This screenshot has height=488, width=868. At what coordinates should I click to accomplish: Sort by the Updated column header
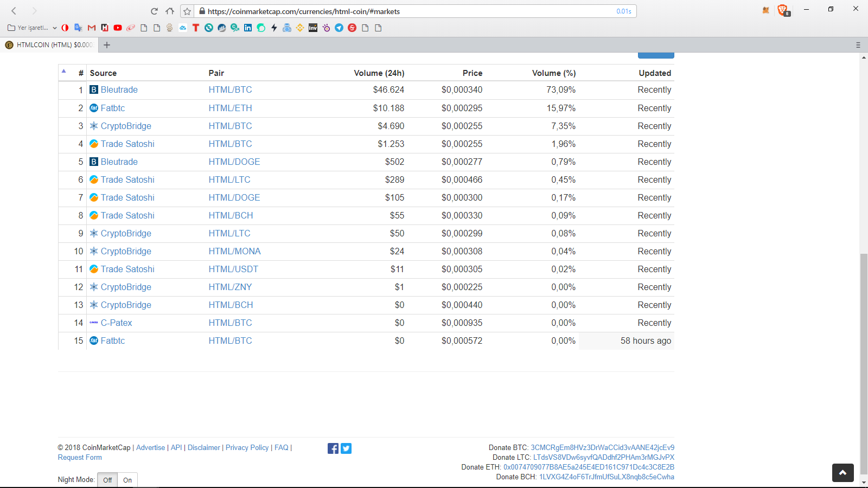655,73
